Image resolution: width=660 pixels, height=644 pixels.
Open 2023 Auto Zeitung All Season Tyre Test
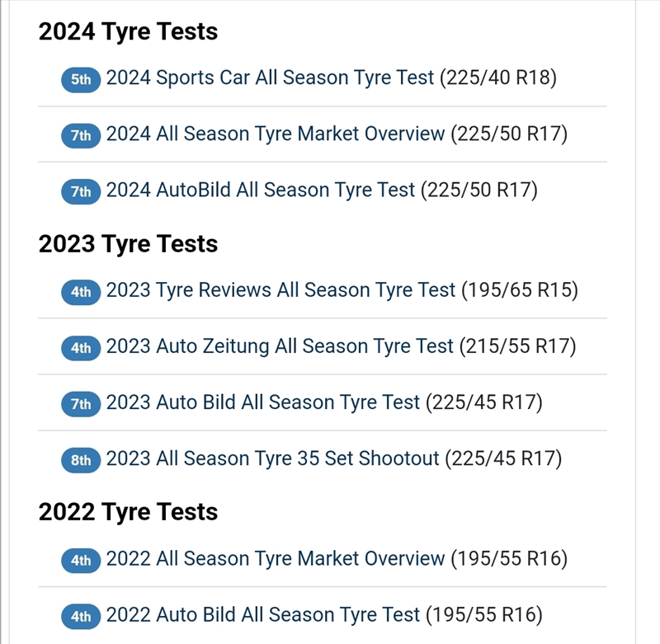tap(341, 346)
